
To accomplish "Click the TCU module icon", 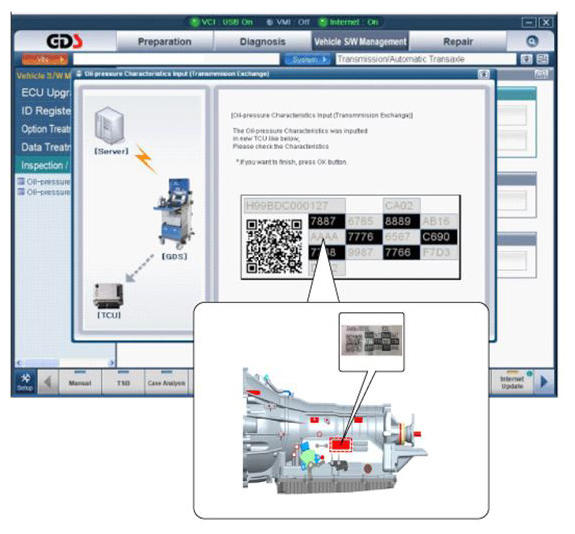I will coord(108,296).
